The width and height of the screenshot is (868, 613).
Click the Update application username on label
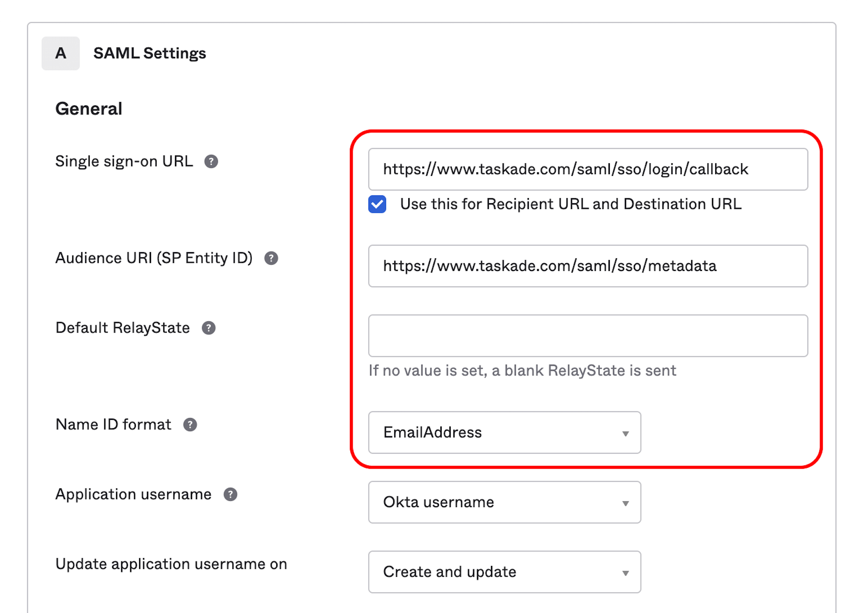point(171,564)
